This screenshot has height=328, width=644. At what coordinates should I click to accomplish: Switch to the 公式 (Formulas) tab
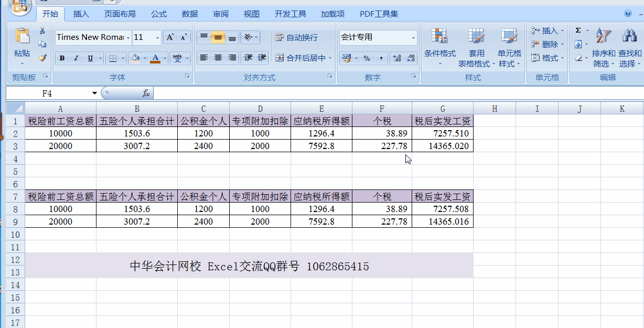point(159,14)
